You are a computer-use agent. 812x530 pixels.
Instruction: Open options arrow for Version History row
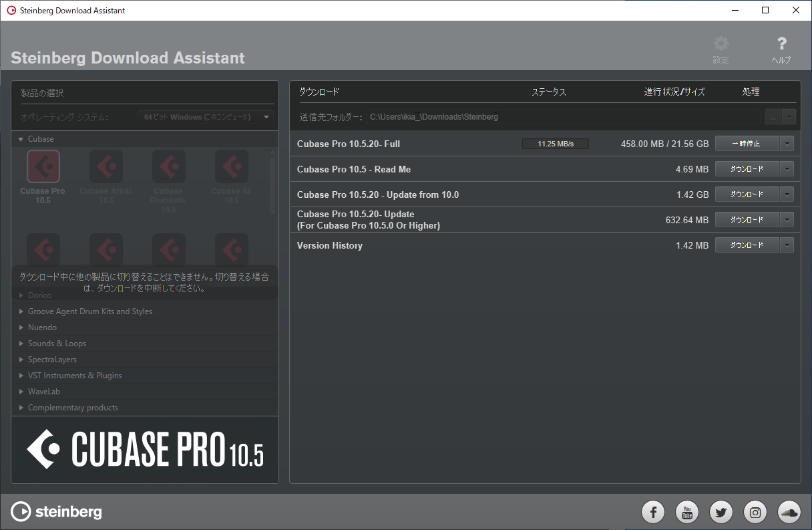[x=787, y=245]
